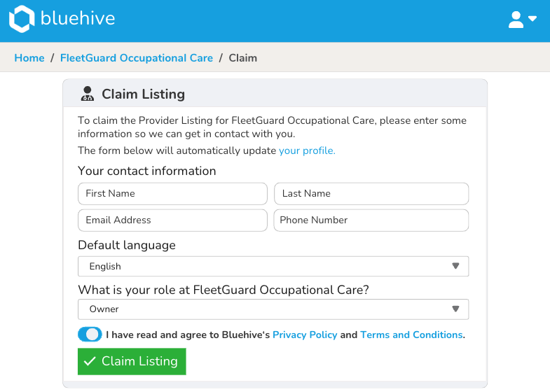Click the Claim Listing header person icon
The height and width of the screenshot is (392, 550).
pos(88,94)
